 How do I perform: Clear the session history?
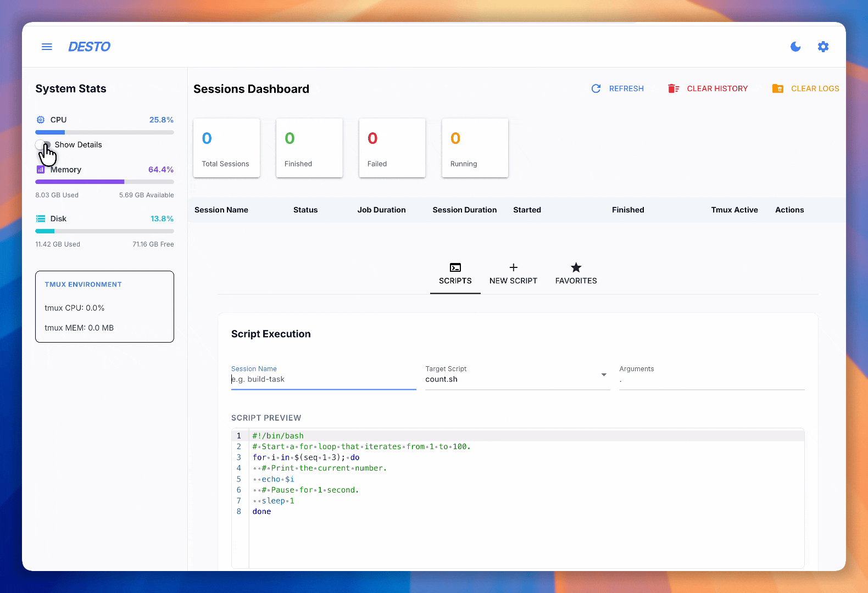(708, 88)
